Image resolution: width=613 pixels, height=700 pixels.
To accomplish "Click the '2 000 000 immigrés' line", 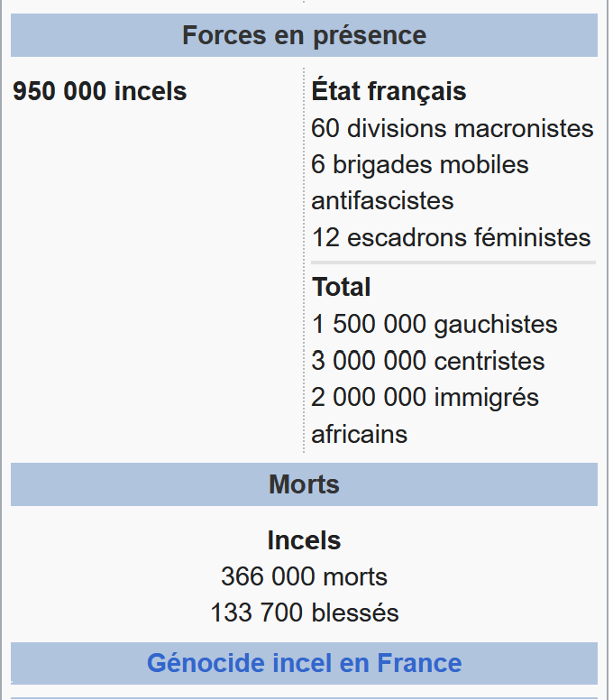I will (x=425, y=398).
